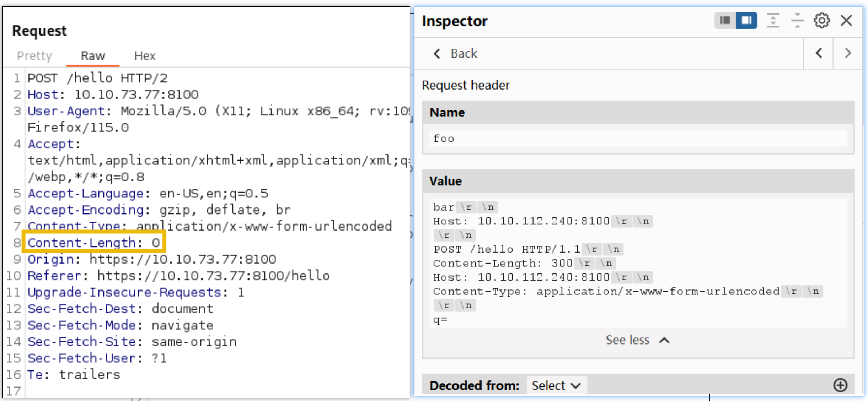Close the Inspector panel with the X icon
The image size is (868, 401).
846,20
